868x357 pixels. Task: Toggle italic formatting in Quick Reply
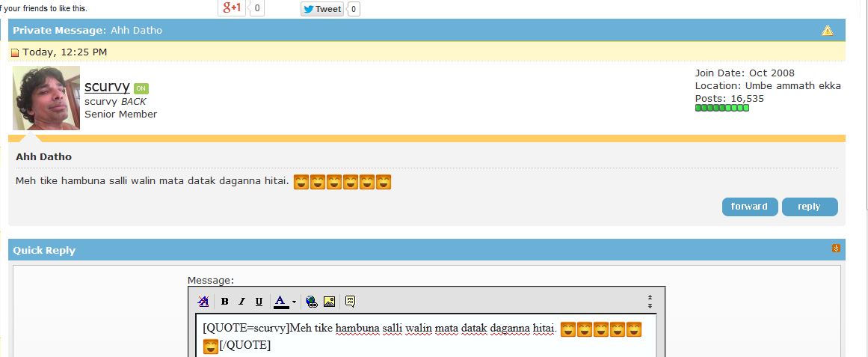(241, 302)
